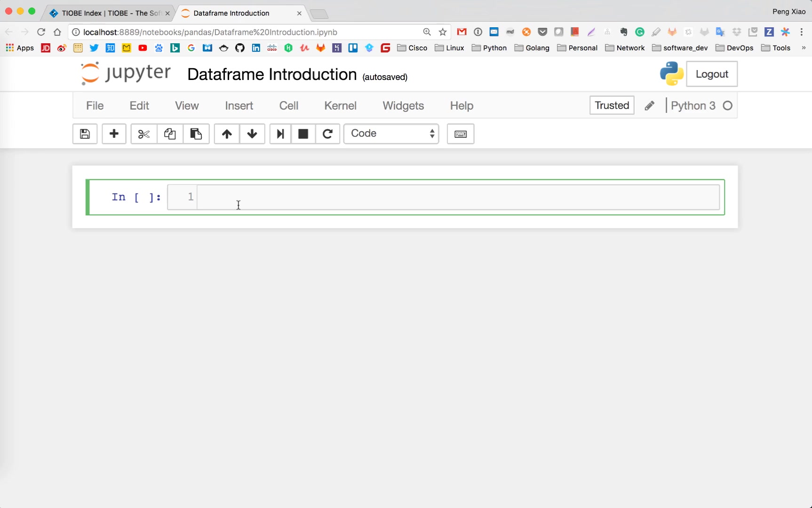Viewport: 812px width, 508px height.
Task: Insert a cell below with plus icon
Action: click(x=114, y=134)
